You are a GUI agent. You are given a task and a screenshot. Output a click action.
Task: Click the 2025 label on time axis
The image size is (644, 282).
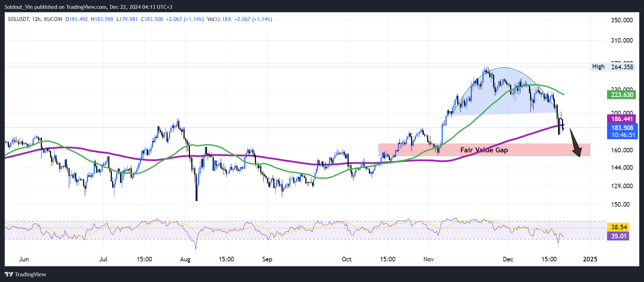click(590, 259)
